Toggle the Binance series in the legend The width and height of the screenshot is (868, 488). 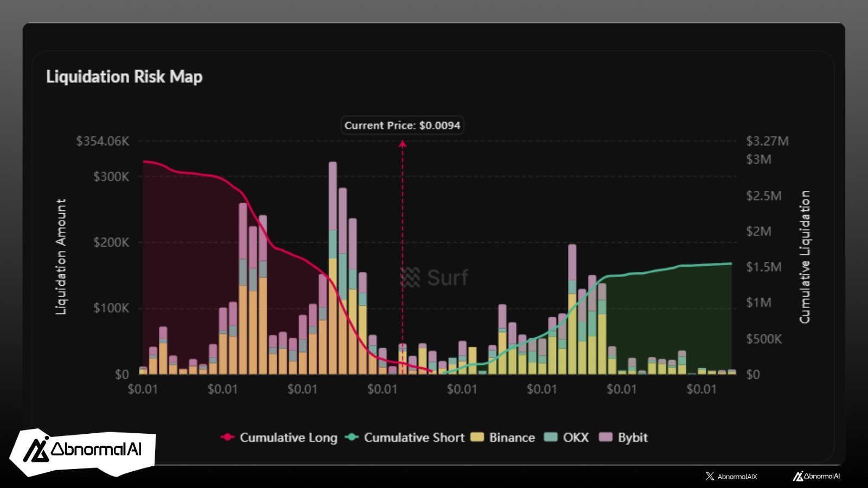point(512,438)
